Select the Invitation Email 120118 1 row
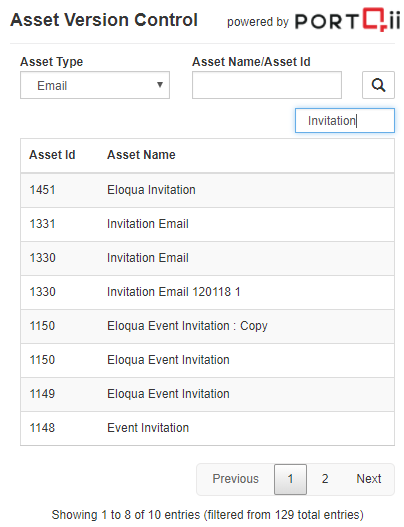 [207, 292]
